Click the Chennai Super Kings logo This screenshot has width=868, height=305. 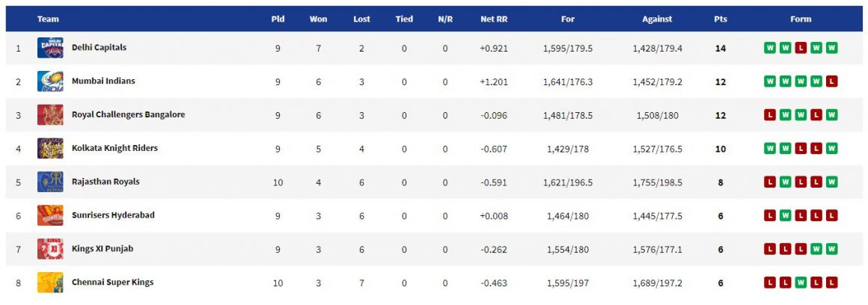tap(50, 283)
